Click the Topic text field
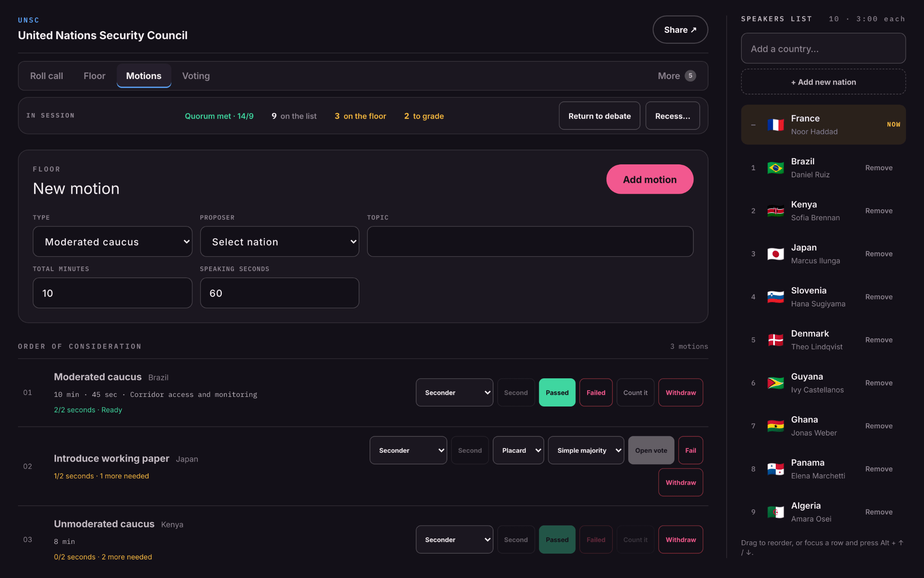The width and height of the screenshot is (924, 578). point(530,242)
